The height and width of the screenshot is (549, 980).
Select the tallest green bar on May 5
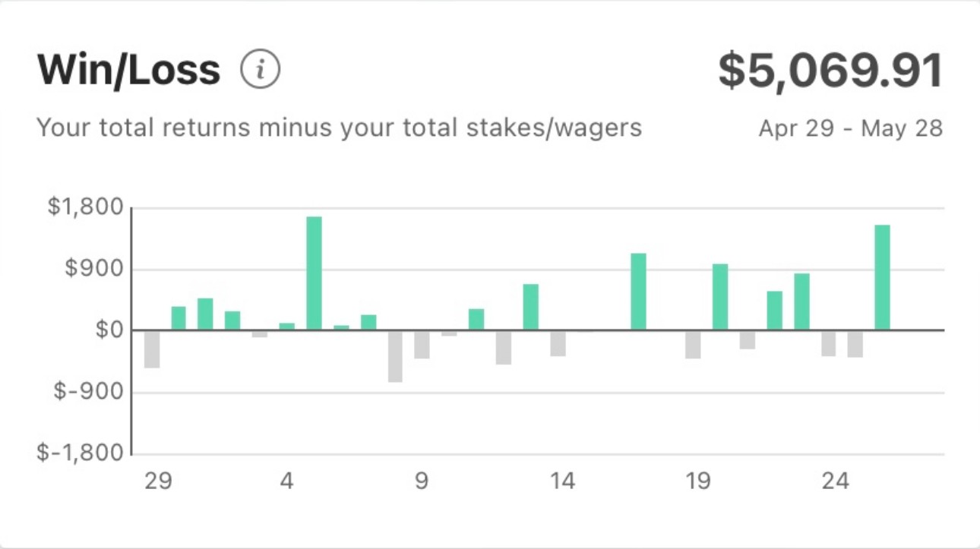click(314, 273)
